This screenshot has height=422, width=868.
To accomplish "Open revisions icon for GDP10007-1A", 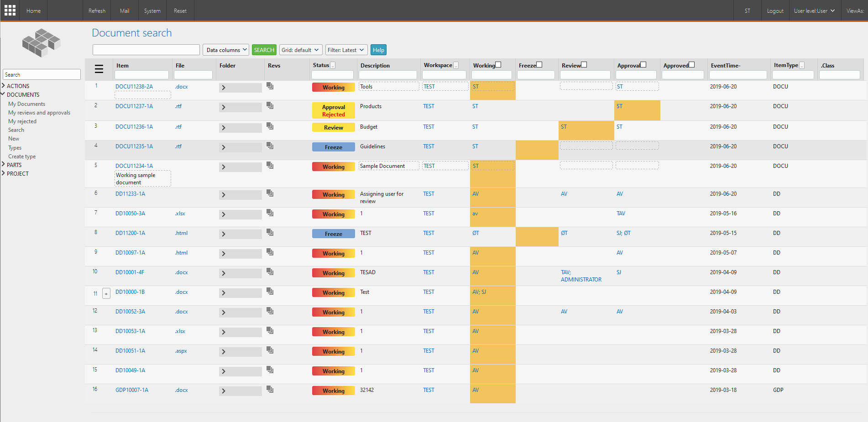I will (270, 389).
